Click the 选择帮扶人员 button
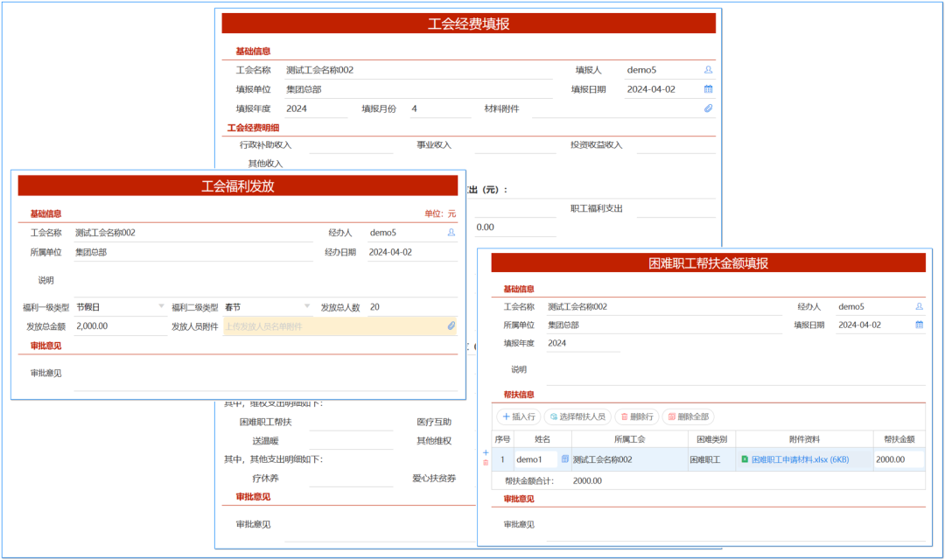The height and width of the screenshot is (560, 945). pos(578,416)
